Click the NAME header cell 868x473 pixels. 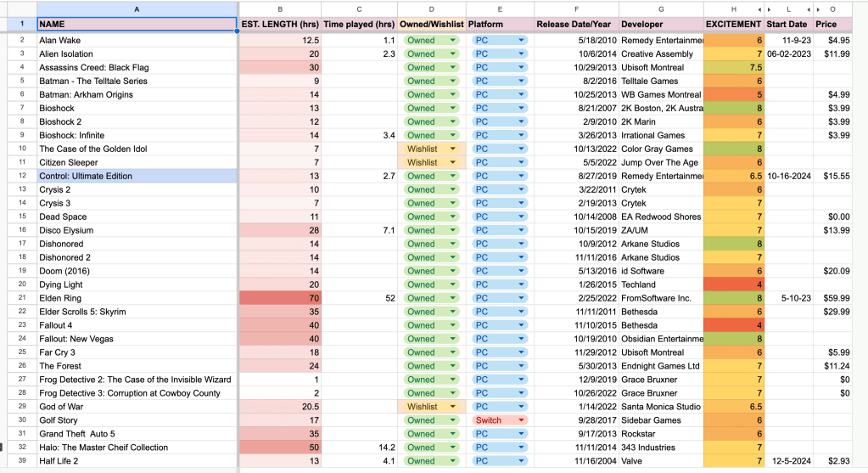(x=137, y=25)
